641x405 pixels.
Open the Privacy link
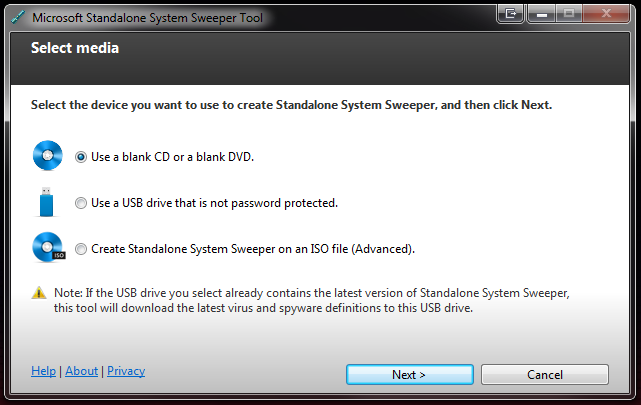pyautogui.click(x=126, y=371)
